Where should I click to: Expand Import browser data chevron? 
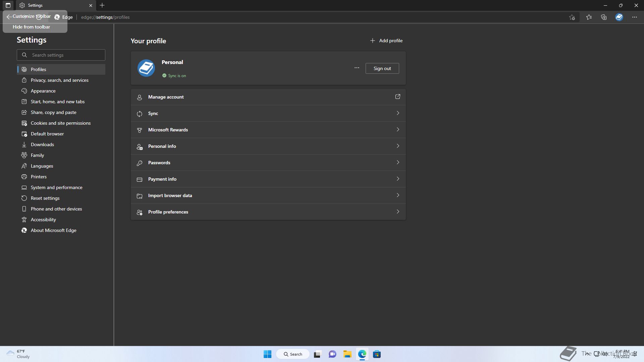pyautogui.click(x=398, y=195)
